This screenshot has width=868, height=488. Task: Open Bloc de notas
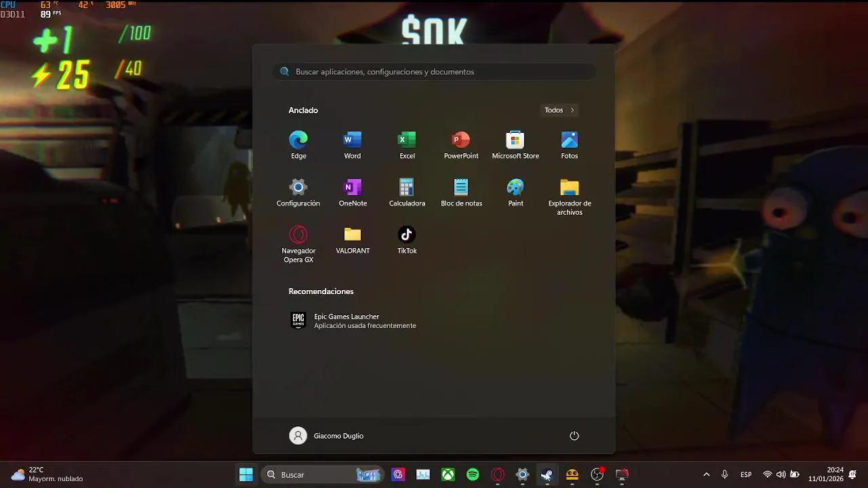click(x=461, y=192)
